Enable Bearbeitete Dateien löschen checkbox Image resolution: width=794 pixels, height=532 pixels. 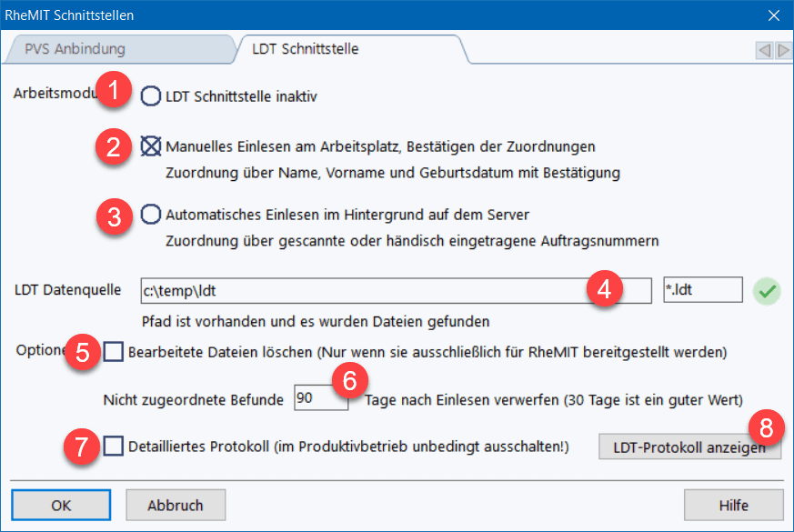pos(114,351)
